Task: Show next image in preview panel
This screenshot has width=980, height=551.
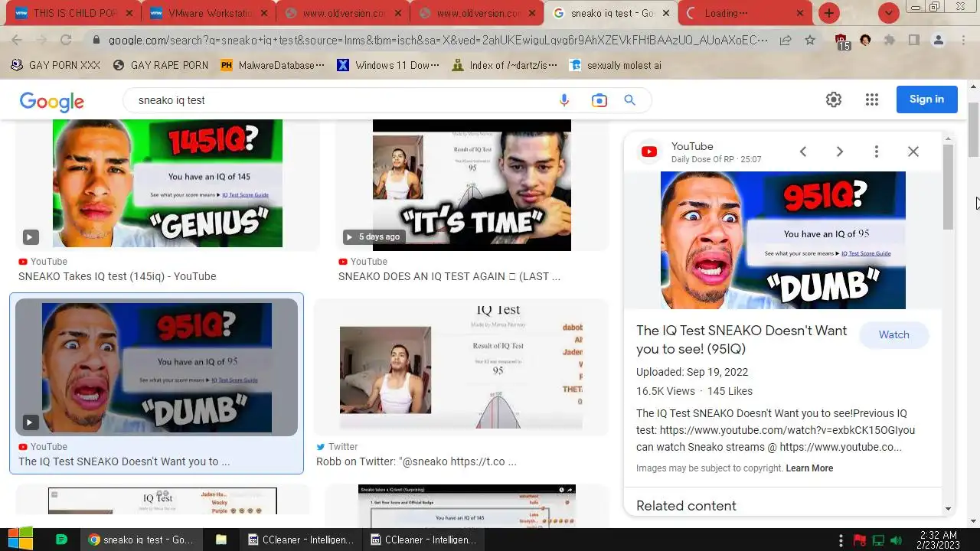Action: point(840,152)
